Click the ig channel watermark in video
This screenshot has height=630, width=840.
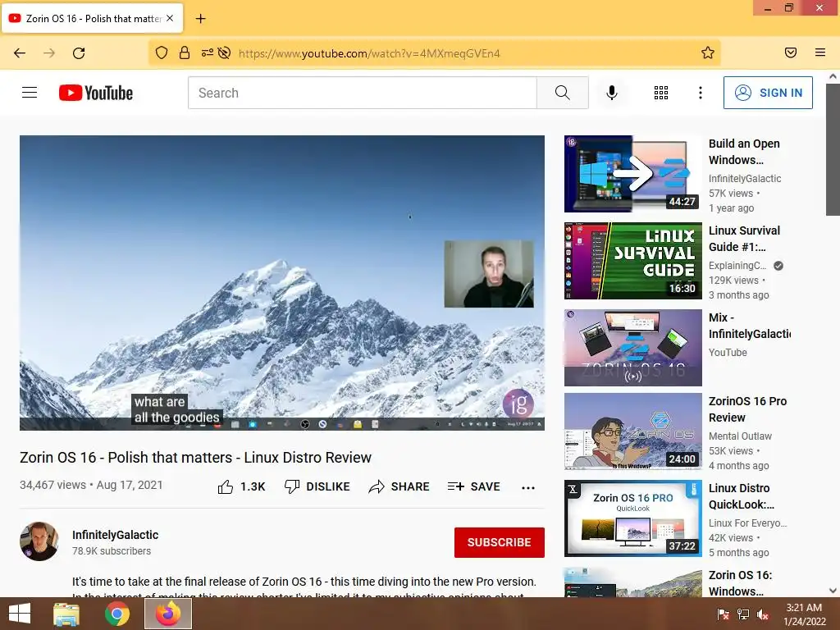pos(518,404)
